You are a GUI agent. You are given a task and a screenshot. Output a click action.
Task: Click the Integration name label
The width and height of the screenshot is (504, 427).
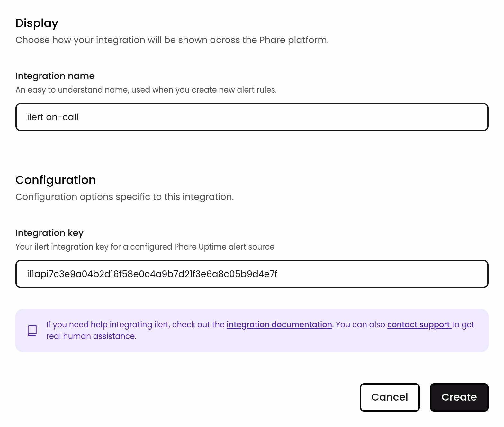55,76
